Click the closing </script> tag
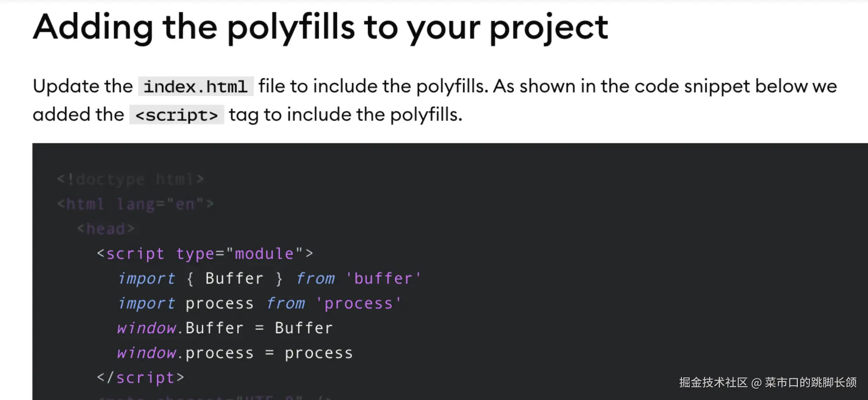Viewport: 868px width, 400px height. click(x=141, y=378)
